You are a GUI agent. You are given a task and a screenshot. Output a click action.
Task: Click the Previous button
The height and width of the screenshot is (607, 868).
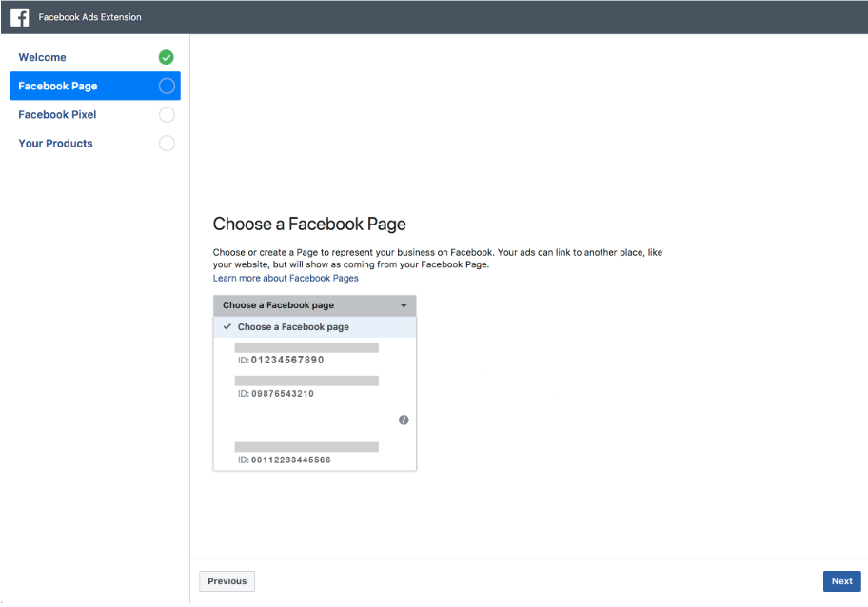click(227, 581)
